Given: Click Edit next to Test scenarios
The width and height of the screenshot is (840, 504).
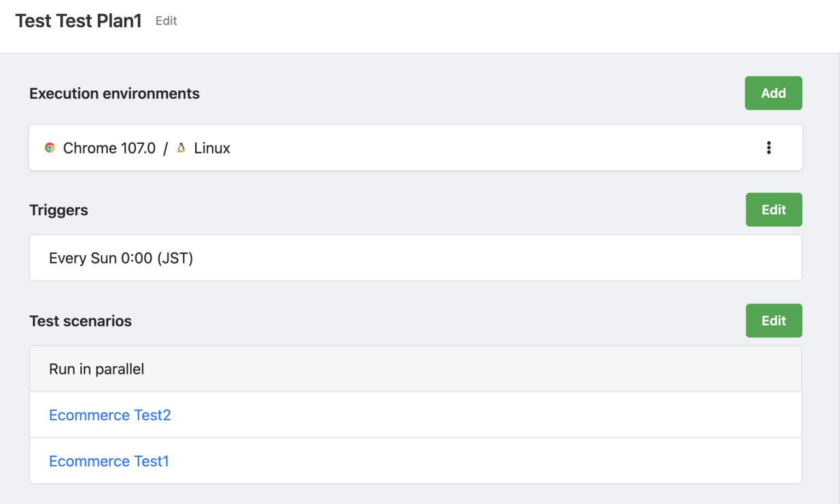Looking at the screenshot, I should pyautogui.click(x=773, y=320).
